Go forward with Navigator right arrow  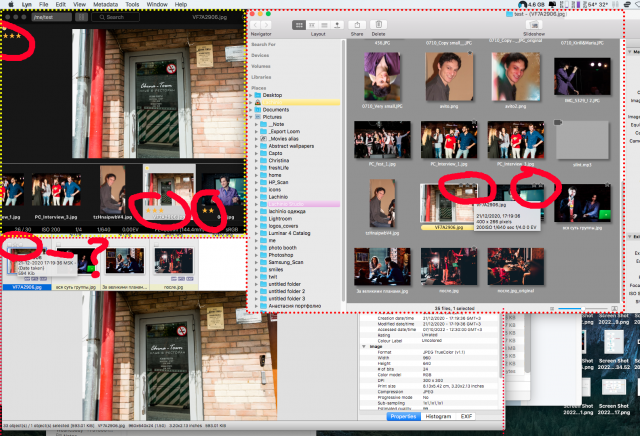click(266, 25)
